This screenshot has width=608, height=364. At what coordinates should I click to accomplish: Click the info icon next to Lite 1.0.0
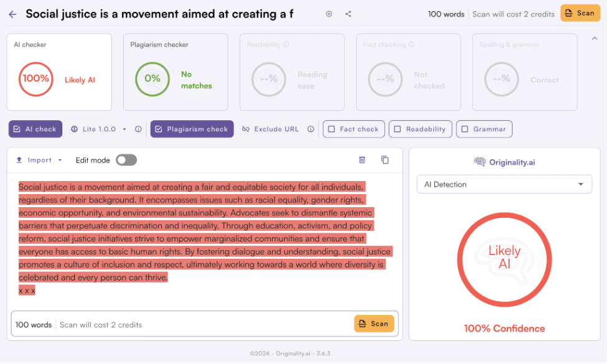coord(138,129)
